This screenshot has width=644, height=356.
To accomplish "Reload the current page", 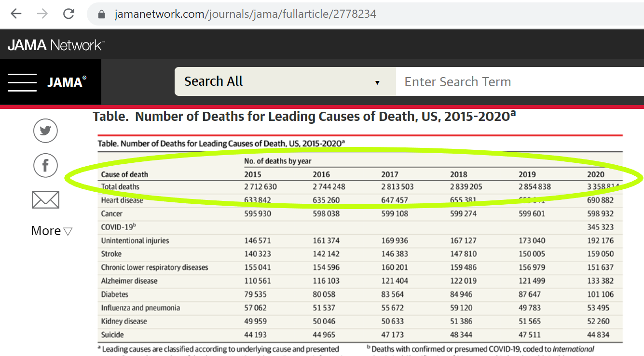I will [69, 14].
